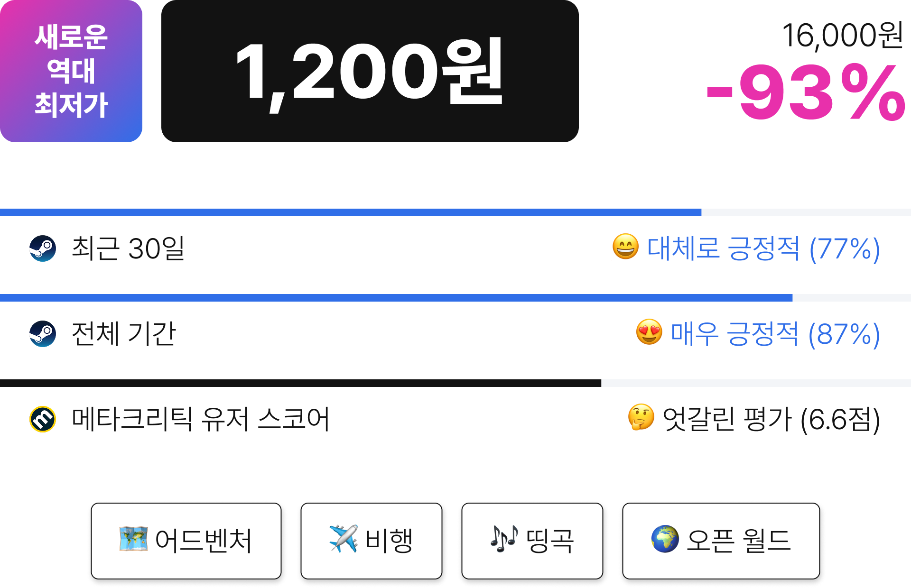Click the 새로운 역대 최저가 badge
This screenshot has height=588, width=911.
71,71
